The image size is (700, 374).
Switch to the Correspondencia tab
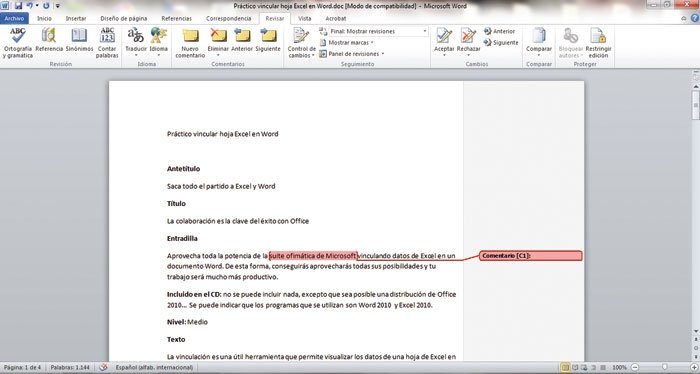(x=229, y=18)
